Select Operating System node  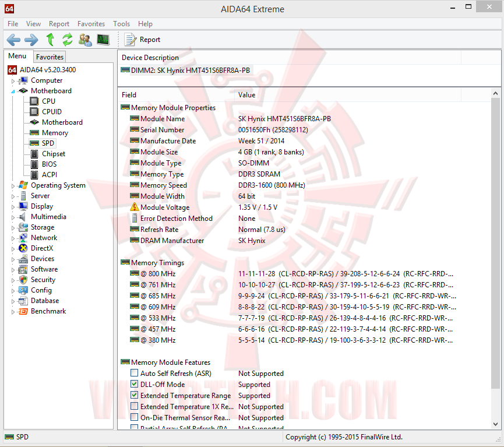58,185
